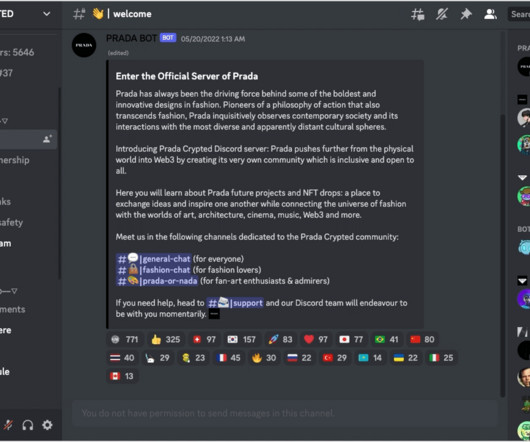Click South Korea flag reaction 157
This screenshot has width=530, height=442.
(x=241, y=339)
